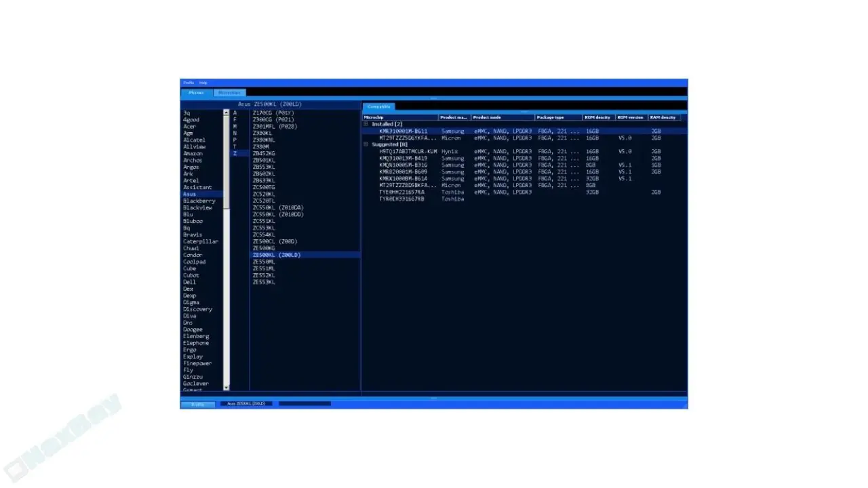The width and height of the screenshot is (868, 488).
Task: Switch to the Microchips tab
Action: [230, 93]
